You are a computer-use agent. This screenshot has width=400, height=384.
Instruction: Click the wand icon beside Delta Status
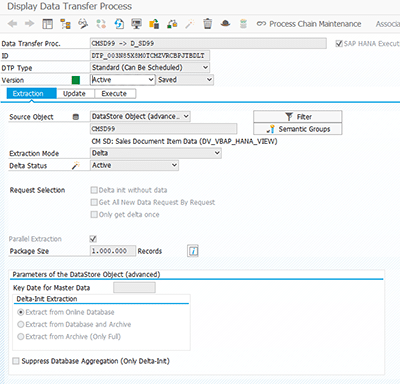pos(76,166)
